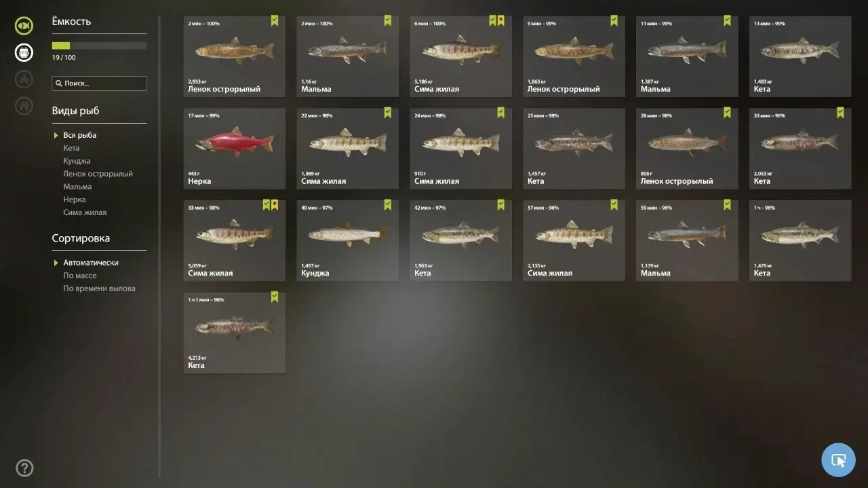Show Вся рыба category
The image size is (868, 488).
tap(80, 135)
